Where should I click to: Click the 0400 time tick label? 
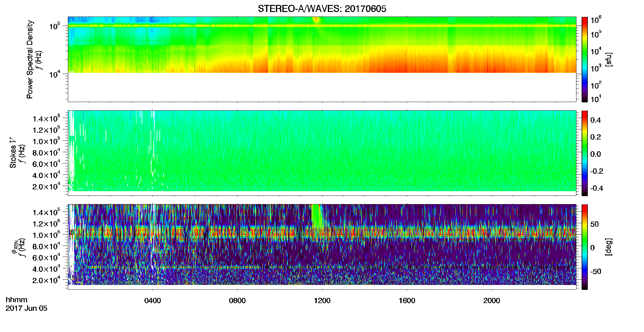click(x=152, y=301)
